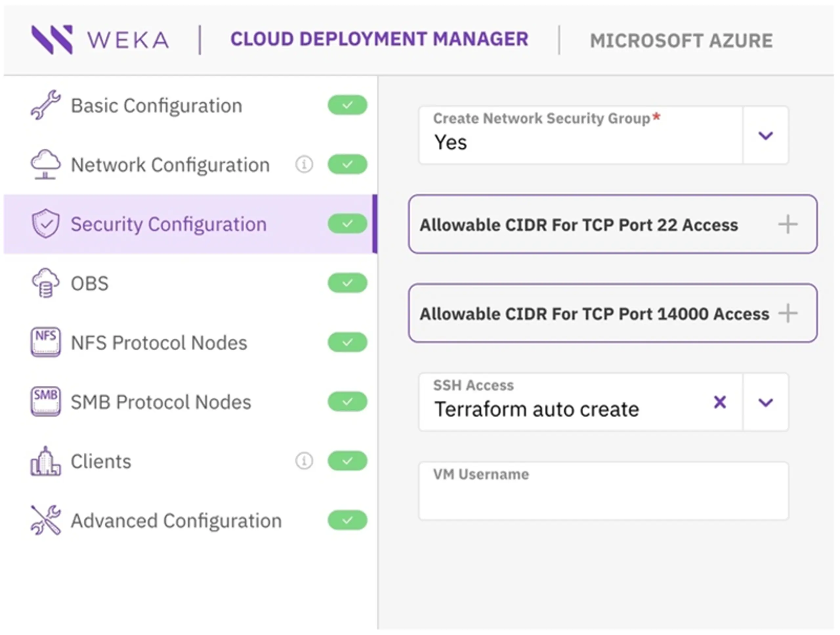Screen dimensions: 840x635
Task: Toggle the Basic Configuration status switch
Action: (347, 105)
